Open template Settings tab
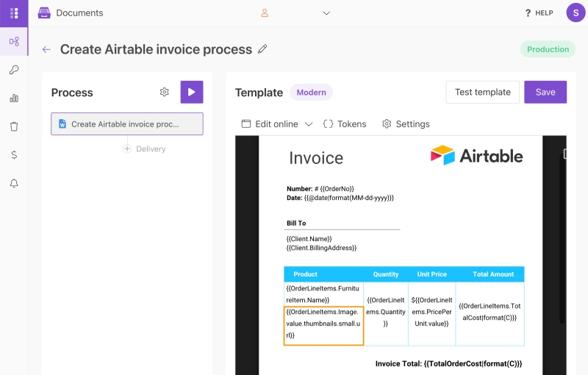Screen dimensions: 588x375 coord(406,124)
